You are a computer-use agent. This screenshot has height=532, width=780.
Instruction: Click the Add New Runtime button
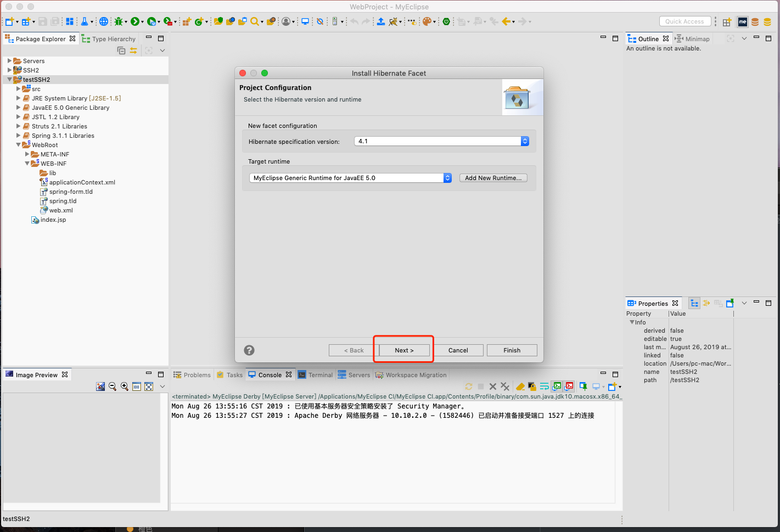click(493, 178)
